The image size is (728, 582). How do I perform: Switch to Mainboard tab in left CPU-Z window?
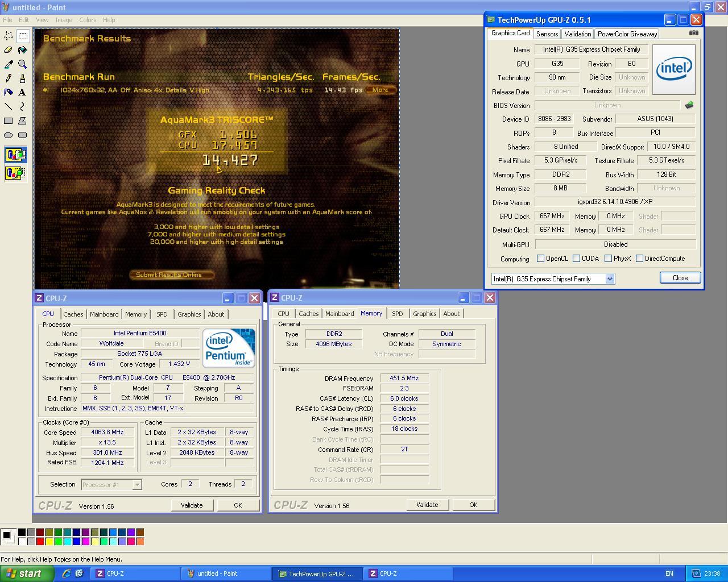pyautogui.click(x=104, y=314)
